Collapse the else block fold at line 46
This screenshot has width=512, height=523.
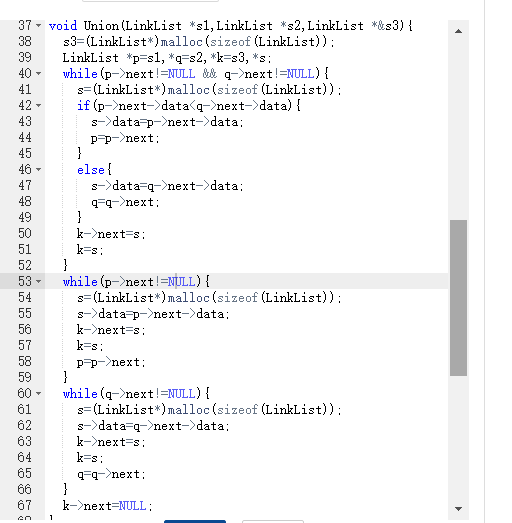tap(39, 170)
